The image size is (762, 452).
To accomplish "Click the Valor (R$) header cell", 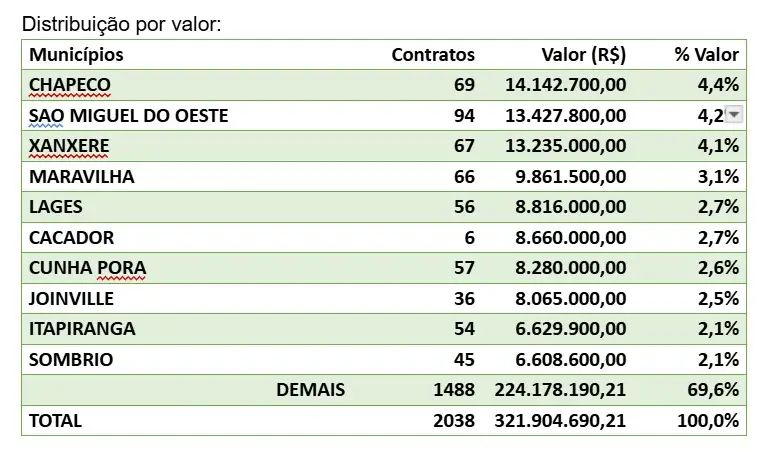I will 583,54.
